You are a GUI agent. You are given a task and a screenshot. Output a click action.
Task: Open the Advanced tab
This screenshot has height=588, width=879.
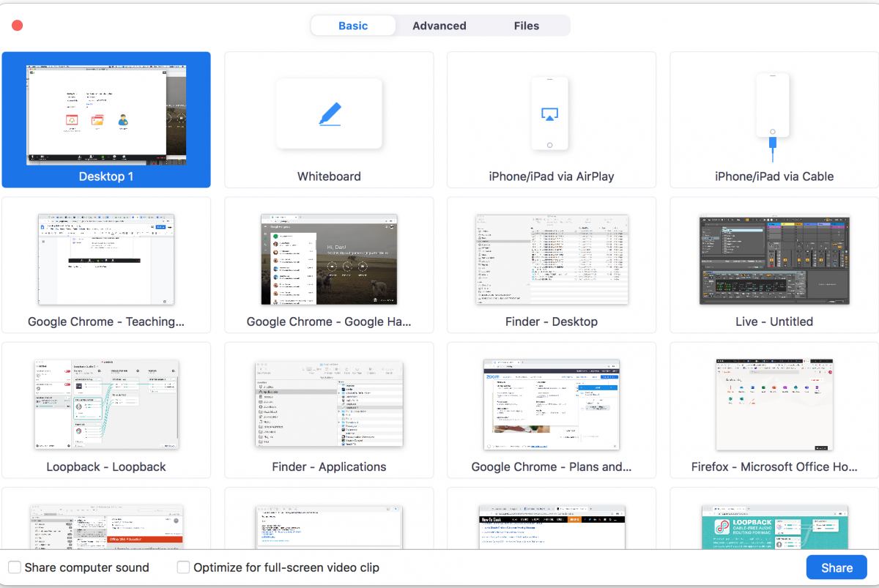click(439, 26)
